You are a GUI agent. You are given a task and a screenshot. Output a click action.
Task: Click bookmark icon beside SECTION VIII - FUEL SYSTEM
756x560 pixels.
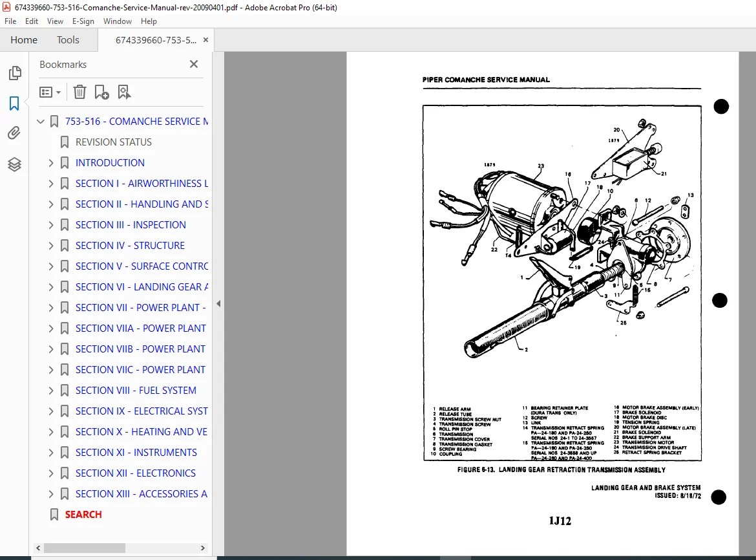tap(65, 391)
